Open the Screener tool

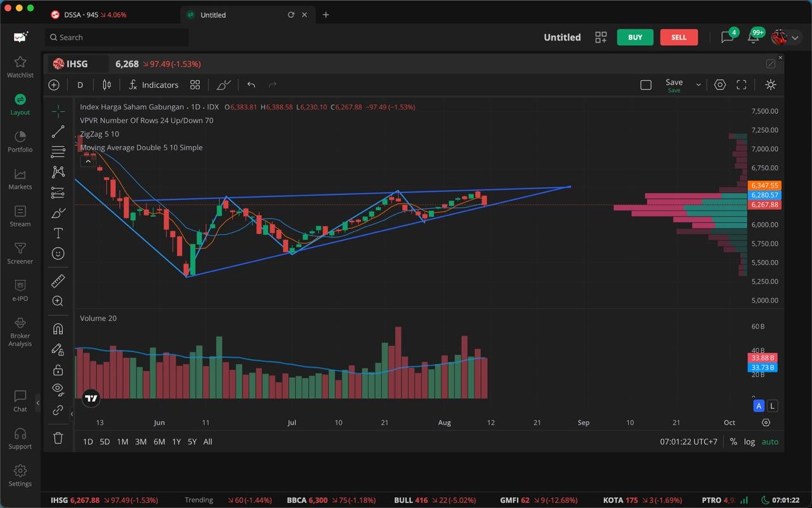pos(20,253)
